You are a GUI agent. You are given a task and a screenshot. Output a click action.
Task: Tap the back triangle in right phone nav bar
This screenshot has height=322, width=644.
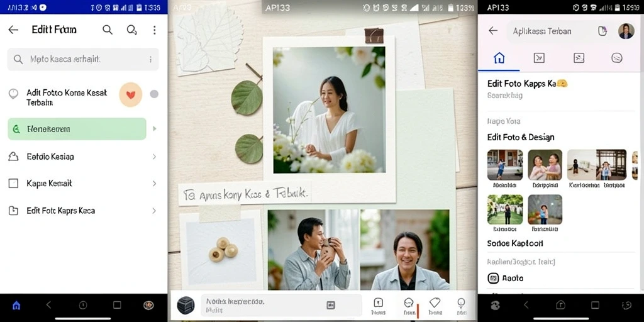click(526, 305)
